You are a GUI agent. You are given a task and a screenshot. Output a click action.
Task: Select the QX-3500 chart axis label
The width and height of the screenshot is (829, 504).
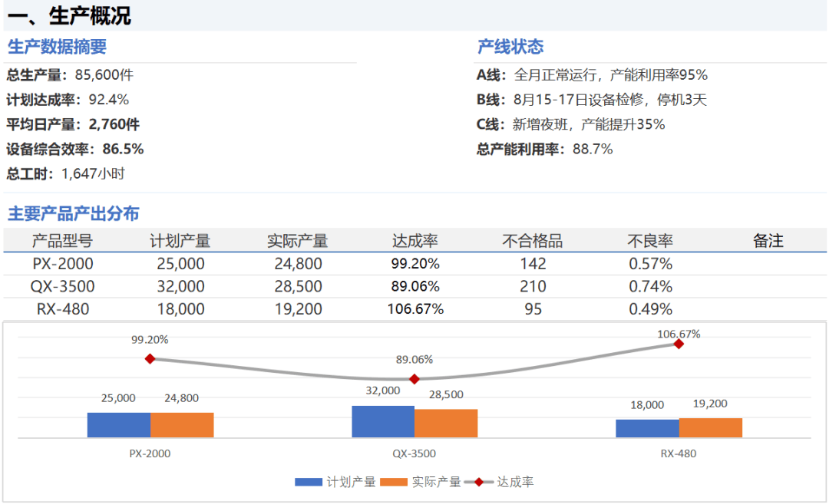point(414,453)
